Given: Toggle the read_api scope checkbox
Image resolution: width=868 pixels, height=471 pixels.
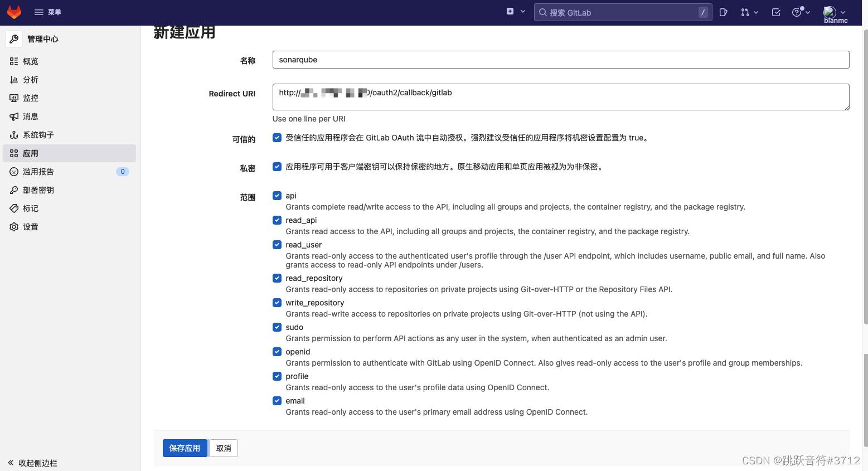Looking at the screenshot, I should pyautogui.click(x=277, y=220).
